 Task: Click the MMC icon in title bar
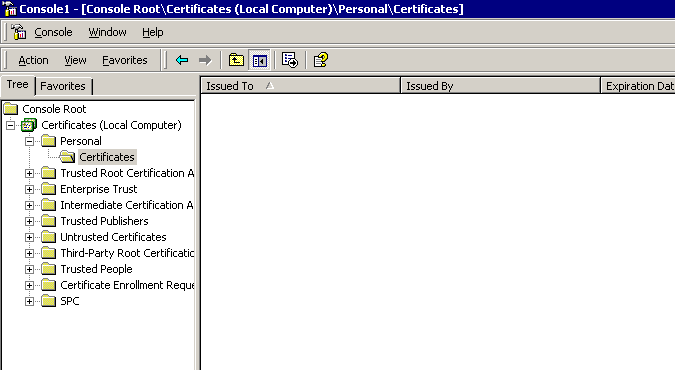coord(9,9)
